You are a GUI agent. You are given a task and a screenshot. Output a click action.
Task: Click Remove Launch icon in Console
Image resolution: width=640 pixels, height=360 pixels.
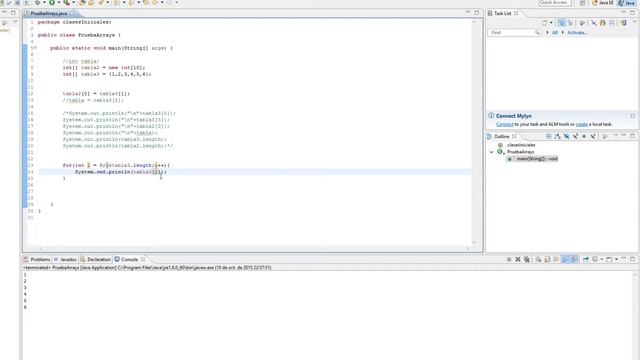[518, 260]
